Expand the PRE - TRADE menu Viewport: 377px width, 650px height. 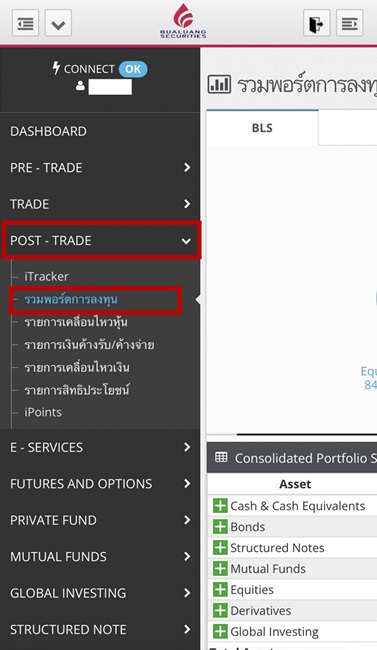click(x=100, y=167)
